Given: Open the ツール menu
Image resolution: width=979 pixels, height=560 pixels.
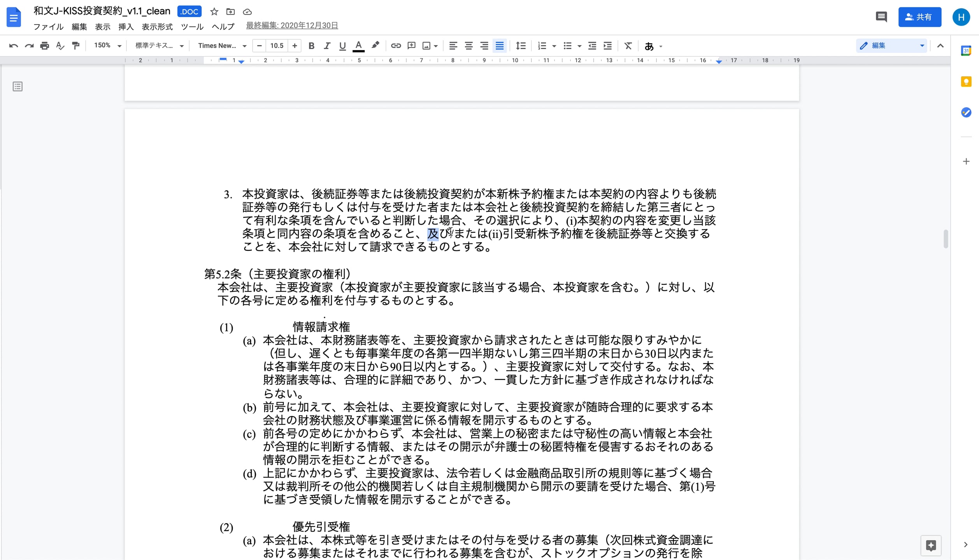Looking at the screenshot, I should pos(192,27).
